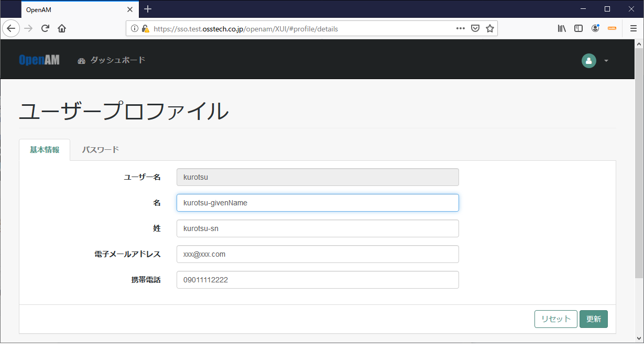Click the home icon in browser toolbar
The width and height of the screenshot is (644, 362).
(61, 28)
